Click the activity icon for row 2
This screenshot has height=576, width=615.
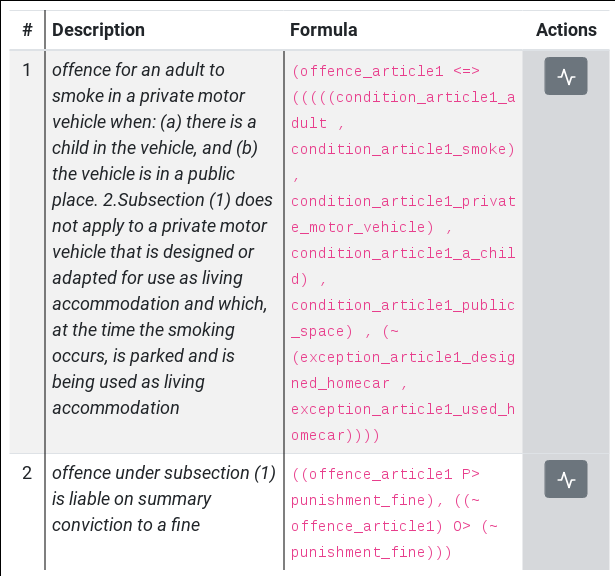click(x=566, y=479)
